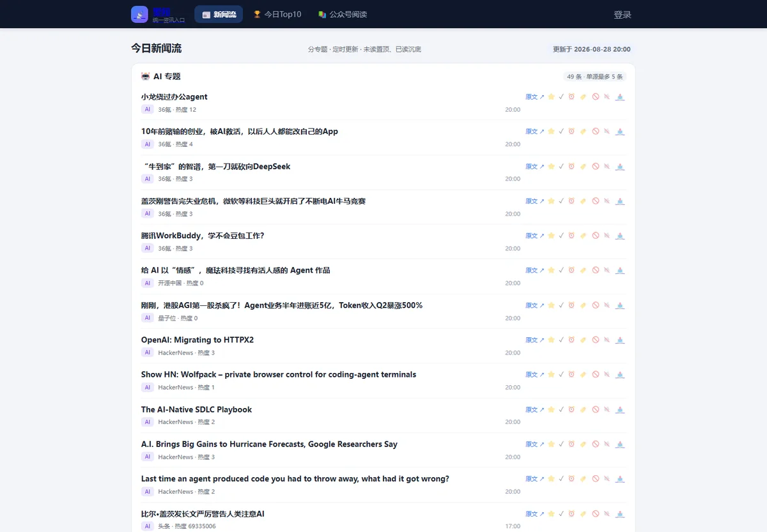767x532 pixels.
Task: Mark 腾讯WorkBuddy article read with checkmark
Action: (561, 236)
